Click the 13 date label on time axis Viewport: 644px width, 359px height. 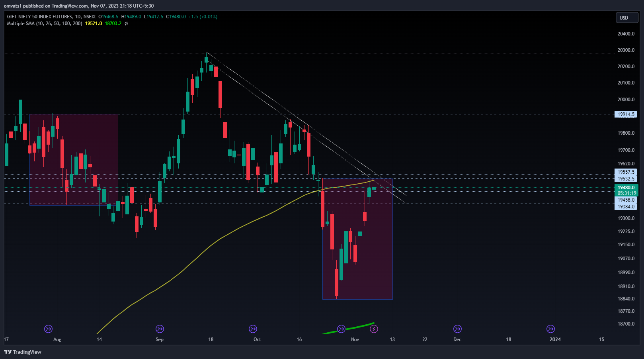[392, 339]
